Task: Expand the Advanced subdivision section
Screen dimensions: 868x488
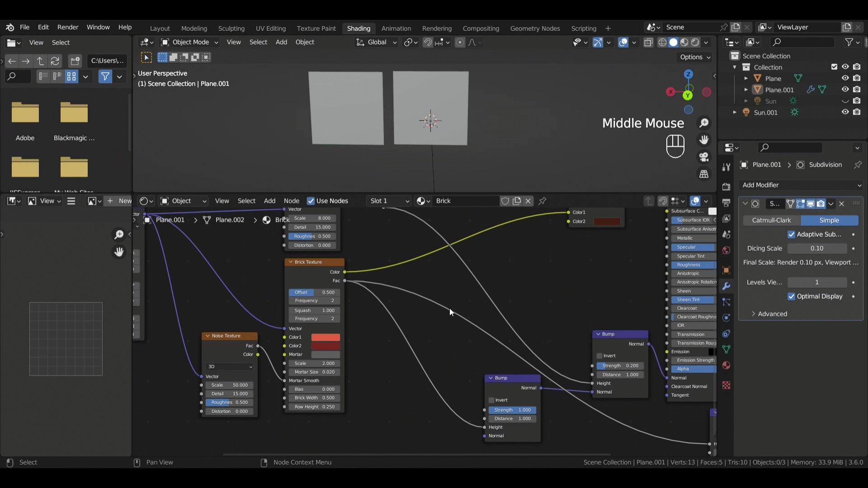Action: 772,314
